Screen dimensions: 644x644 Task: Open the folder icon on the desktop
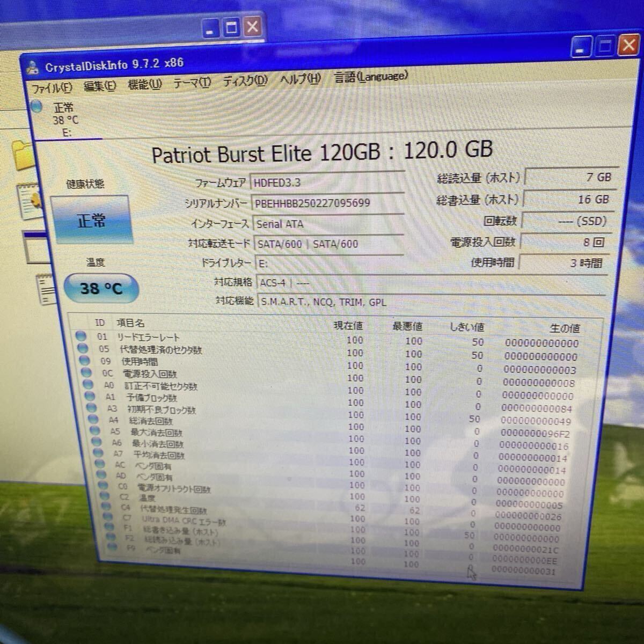[21, 155]
